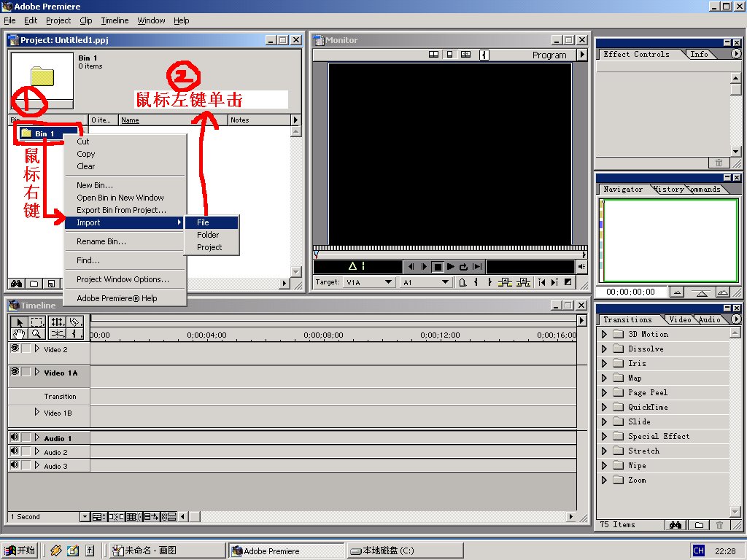The image size is (747, 560).
Task: Open the Target V1A dropdown
Action: pyautogui.click(x=370, y=282)
